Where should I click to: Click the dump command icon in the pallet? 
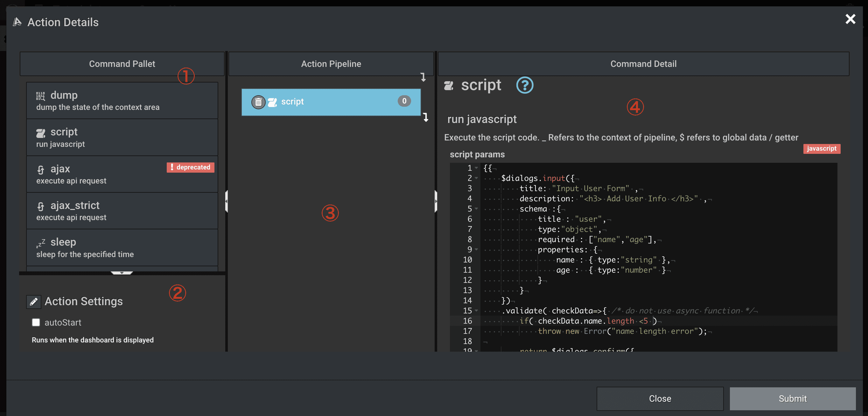[x=40, y=96]
